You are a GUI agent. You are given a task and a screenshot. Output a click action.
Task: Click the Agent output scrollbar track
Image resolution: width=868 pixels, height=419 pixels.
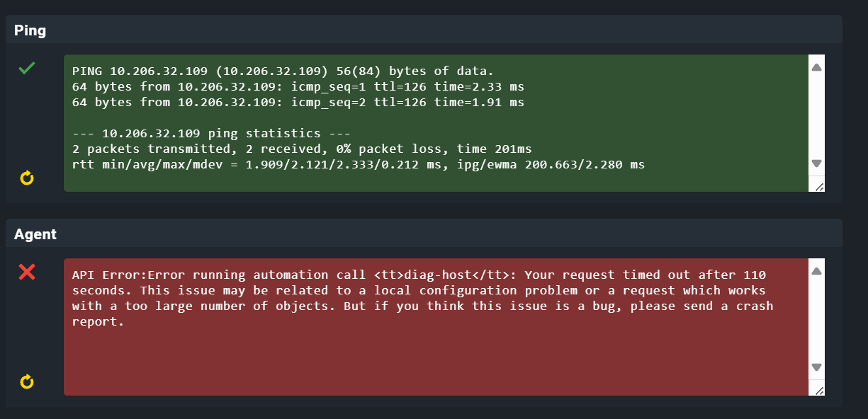click(816, 319)
